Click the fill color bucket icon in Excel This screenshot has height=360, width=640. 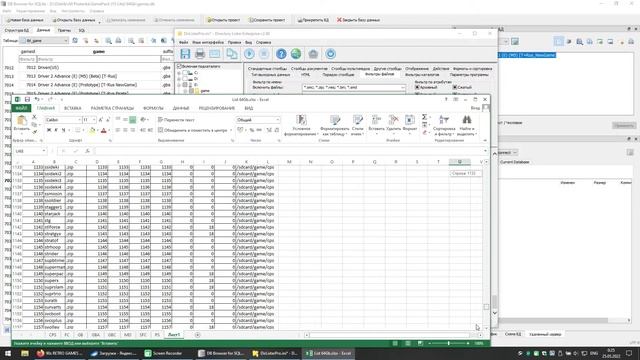pos(92,130)
